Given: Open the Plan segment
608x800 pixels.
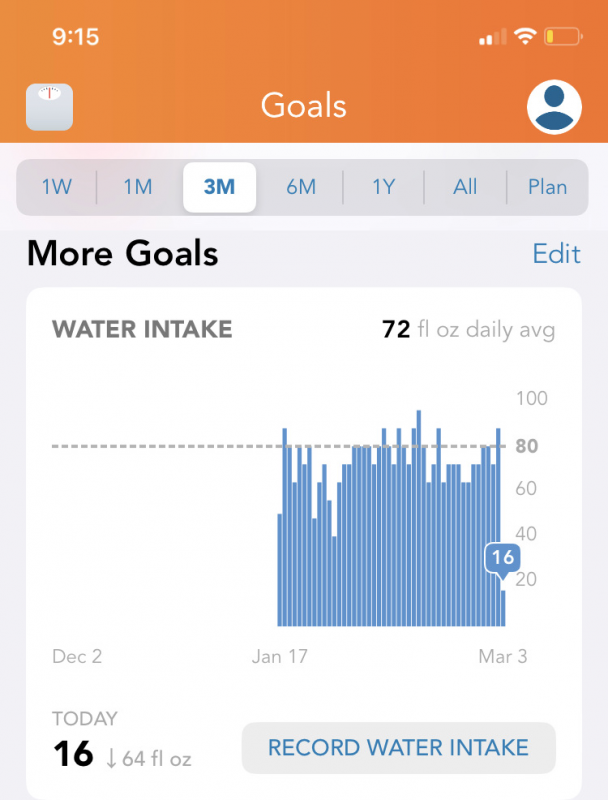Looking at the screenshot, I should coord(547,187).
